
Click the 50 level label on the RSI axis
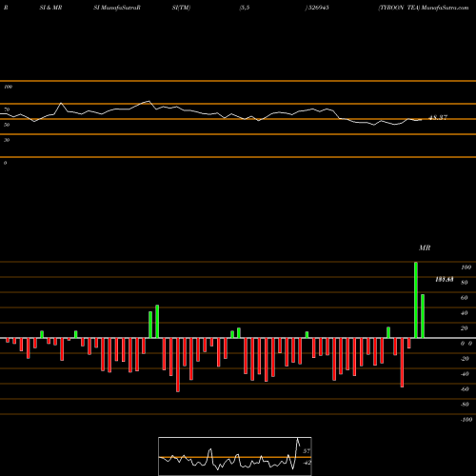(x=7, y=125)
